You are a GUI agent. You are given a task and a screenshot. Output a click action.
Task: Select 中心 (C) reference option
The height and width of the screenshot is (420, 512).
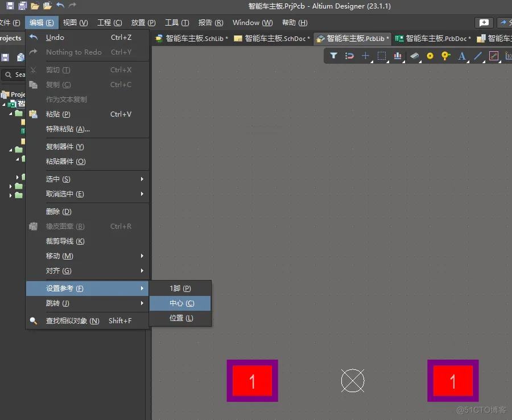180,303
